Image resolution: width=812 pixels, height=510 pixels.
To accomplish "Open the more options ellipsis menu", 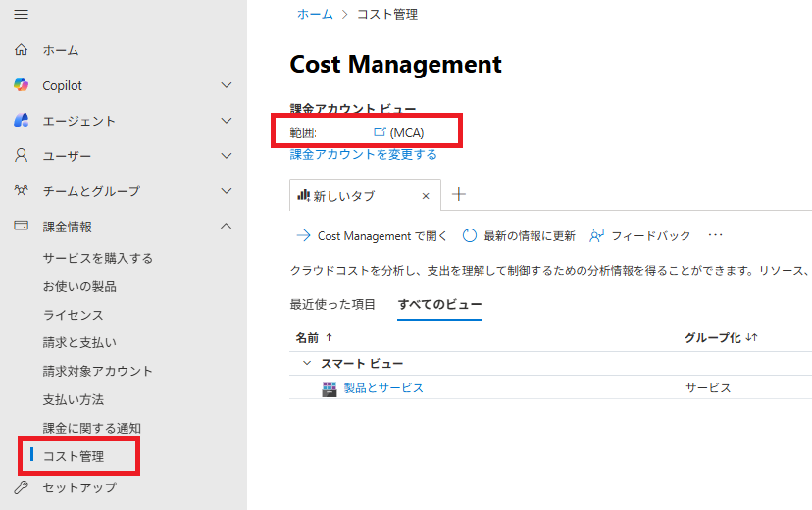I will pyautogui.click(x=715, y=235).
